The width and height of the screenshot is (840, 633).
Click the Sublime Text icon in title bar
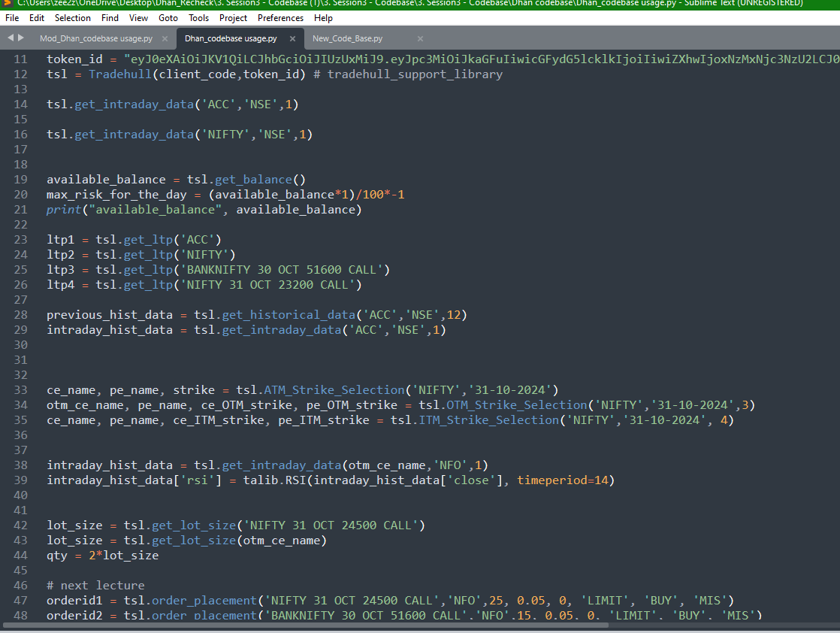pos(7,3)
